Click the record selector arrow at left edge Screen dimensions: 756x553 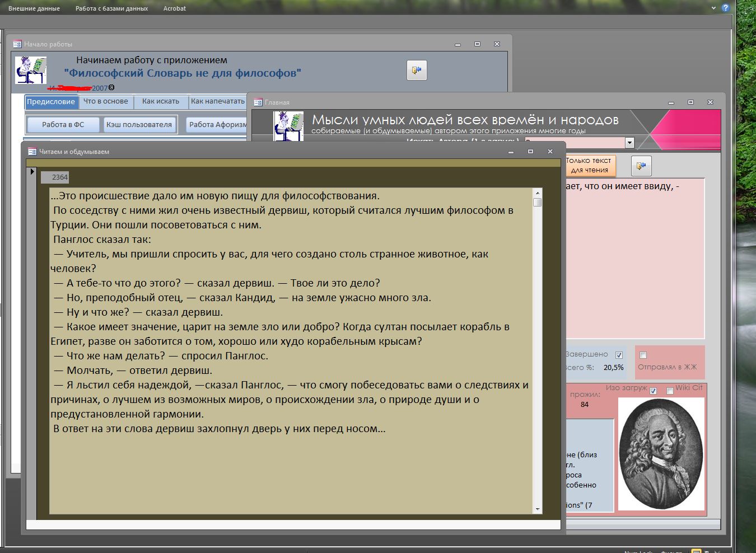point(32,172)
